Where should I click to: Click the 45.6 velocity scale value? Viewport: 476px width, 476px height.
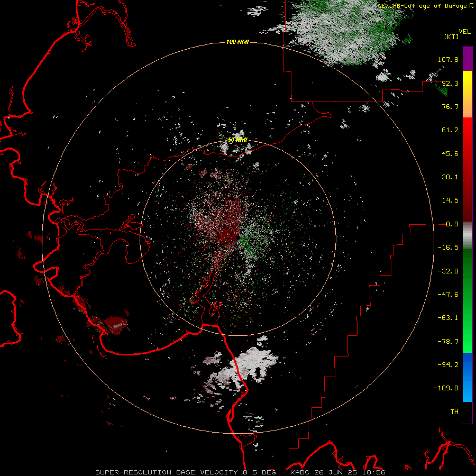[450, 153]
